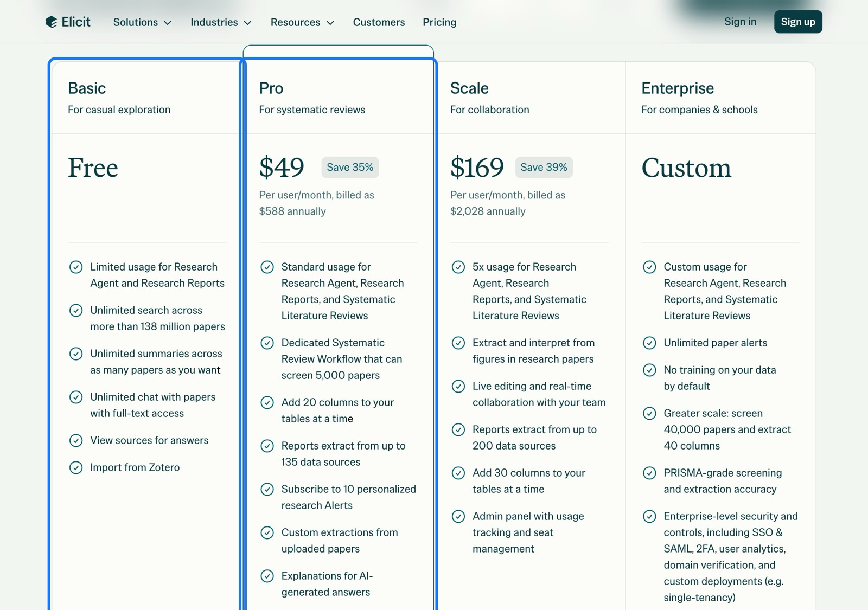868x610 pixels.
Task: Click the Sign up button
Action: click(798, 22)
